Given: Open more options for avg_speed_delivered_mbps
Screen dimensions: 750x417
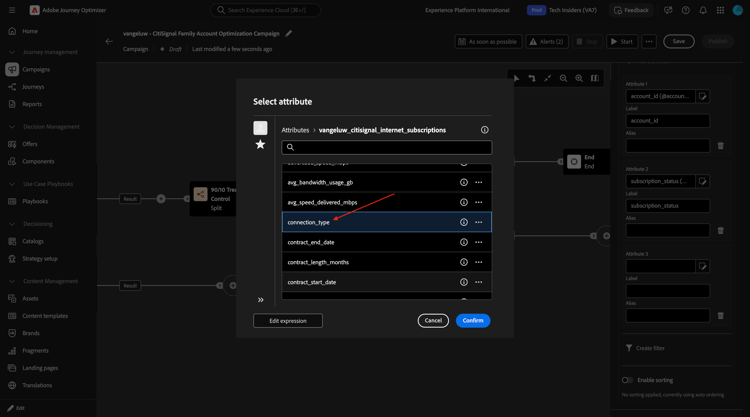Looking at the screenshot, I should [x=478, y=202].
